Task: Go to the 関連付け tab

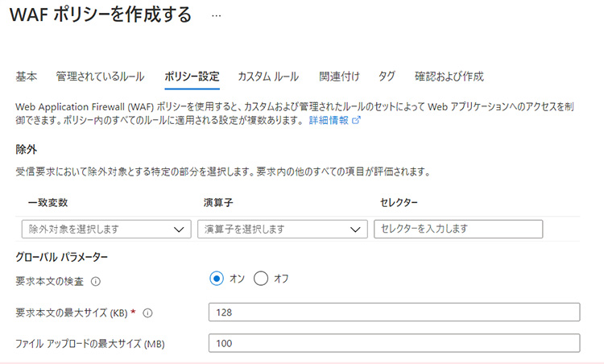Action: (x=339, y=77)
